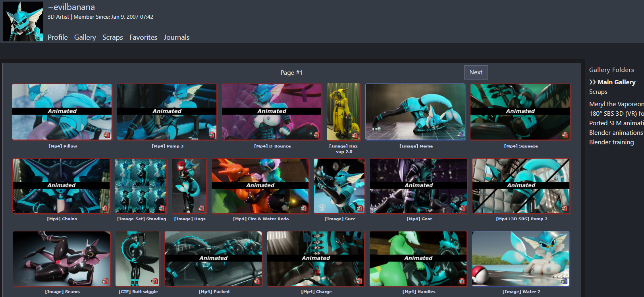This screenshot has width=644, height=297.
Task: Open the thumbnail above '[Mp4] Handles'
Action: click(418, 259)
